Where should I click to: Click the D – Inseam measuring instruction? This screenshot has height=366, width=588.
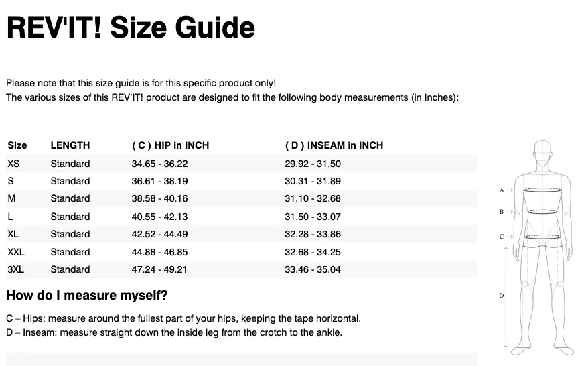click(174, 332)
